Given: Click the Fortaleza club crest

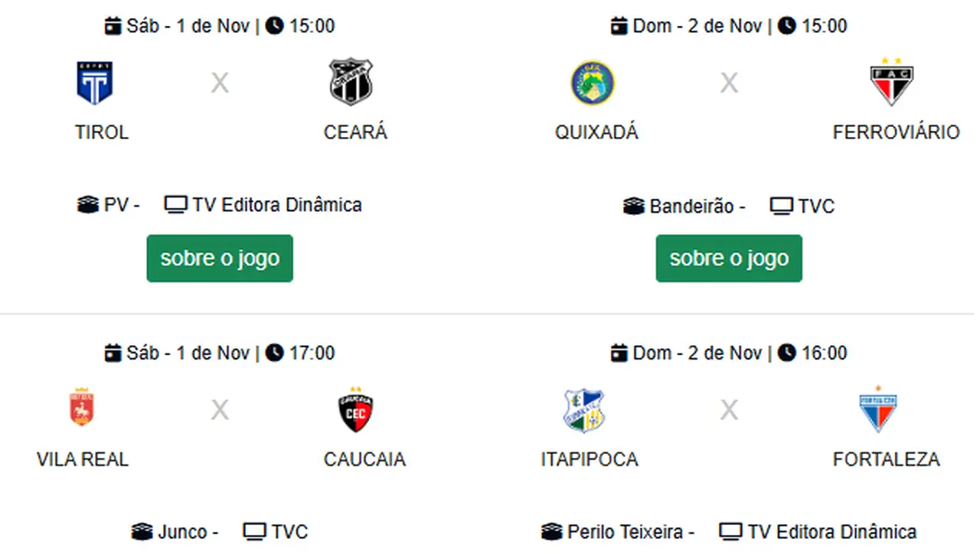Looking at the screenshot, I should click(x=877, y=409).
